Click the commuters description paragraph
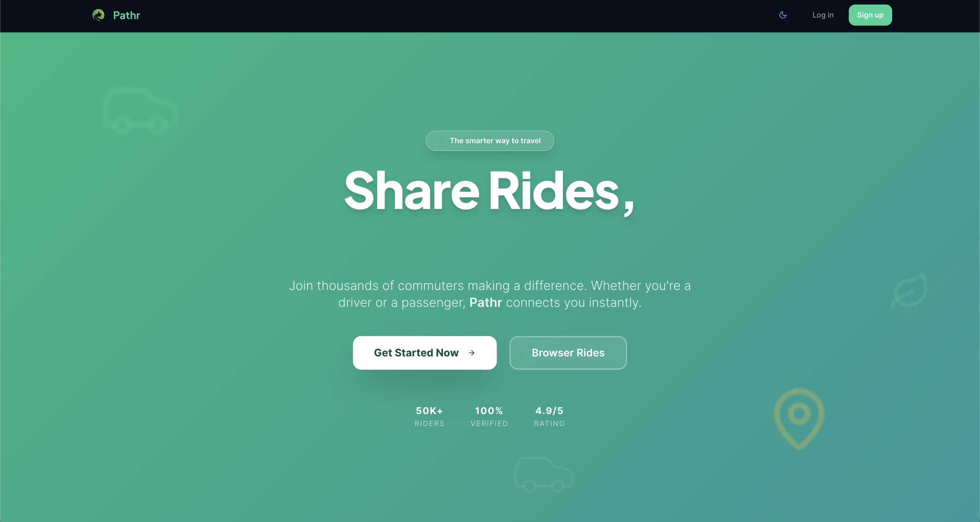 [x=490, y=294]
